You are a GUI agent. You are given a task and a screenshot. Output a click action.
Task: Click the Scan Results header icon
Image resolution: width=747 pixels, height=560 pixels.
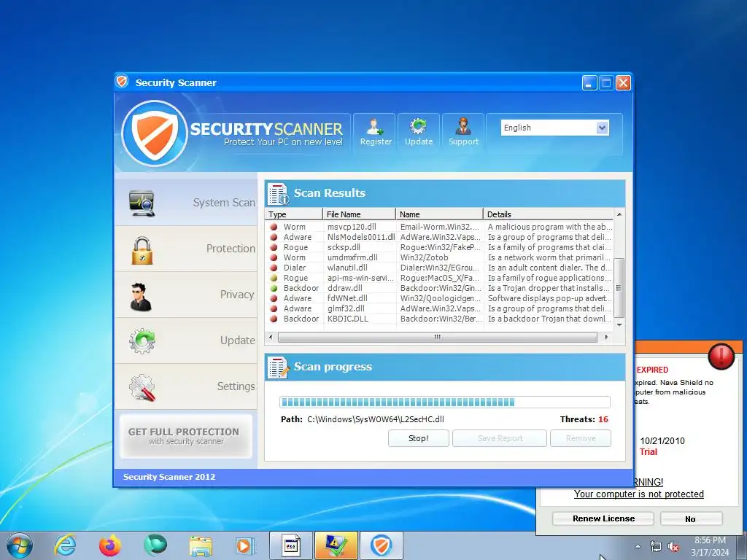coord(278,194)
